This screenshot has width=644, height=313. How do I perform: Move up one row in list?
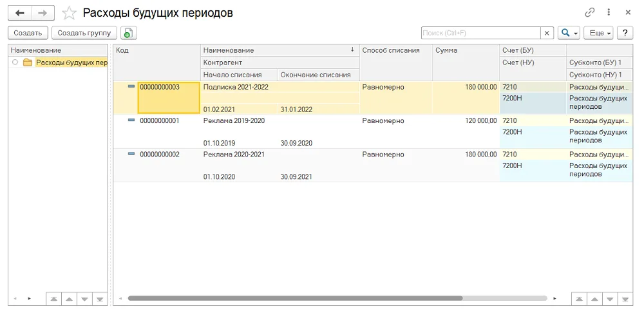coord(594,299)
